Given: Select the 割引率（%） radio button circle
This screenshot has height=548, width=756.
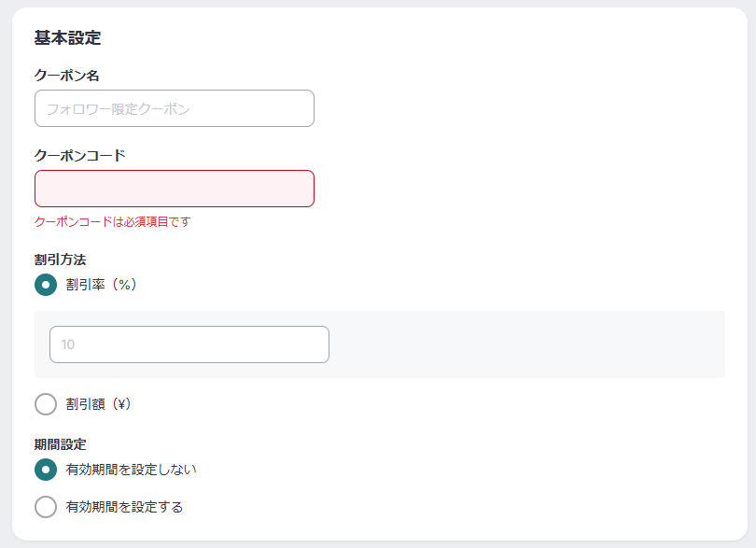Looking at the screenshot, I should 46,285.
